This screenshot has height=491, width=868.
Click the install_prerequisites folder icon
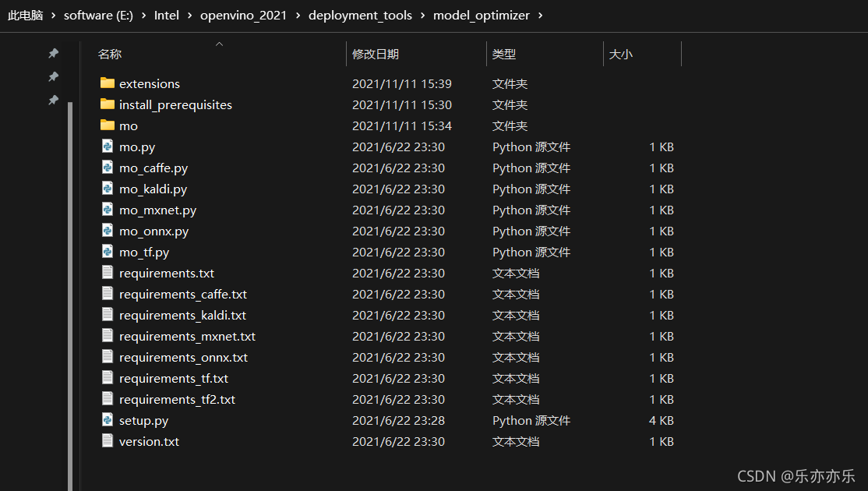(108, 104)
